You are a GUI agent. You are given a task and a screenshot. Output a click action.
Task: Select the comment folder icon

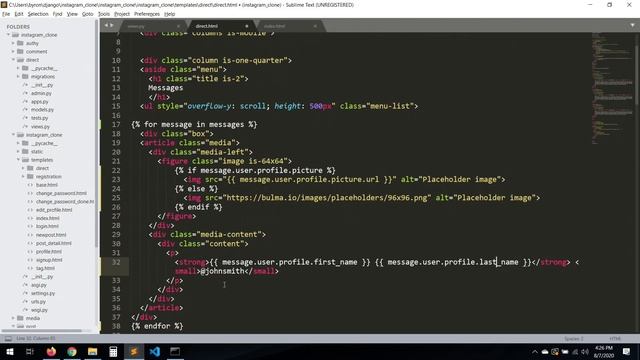tap(20, 51)
